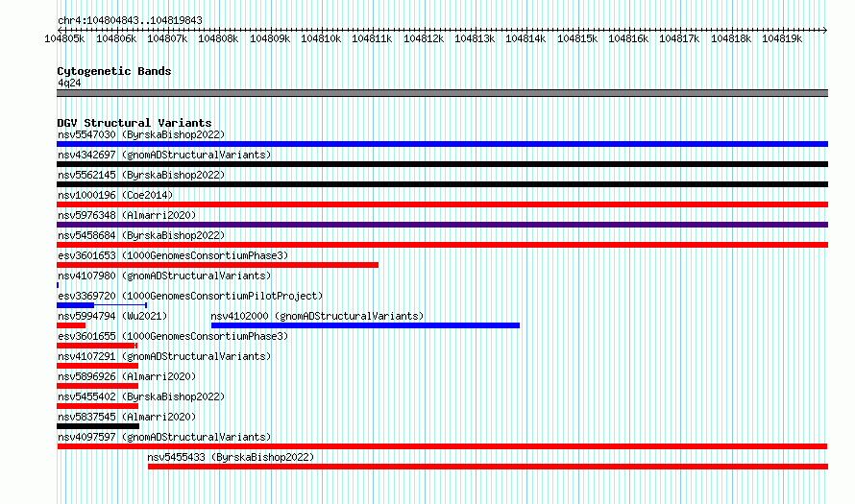Select the red nsv4097597 variant bar

[442, 446]
